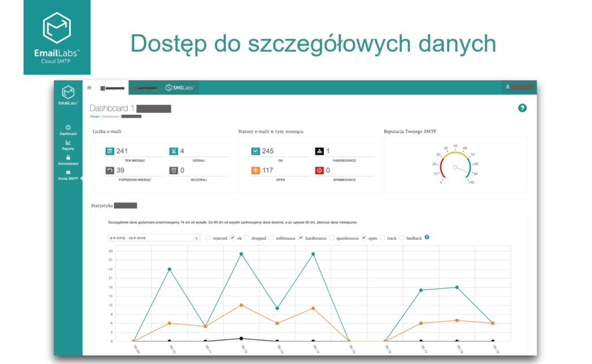Open Raporty in the sidebar
Image resolution: width=592 pixels, height=364 pixels.
tap(68, 144)
